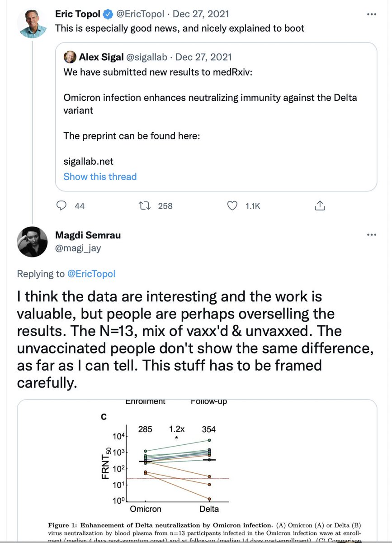Open the three-dot menu on Magdi Semrau's tweet
Viewport: 392px width, 543px height.
372,235
